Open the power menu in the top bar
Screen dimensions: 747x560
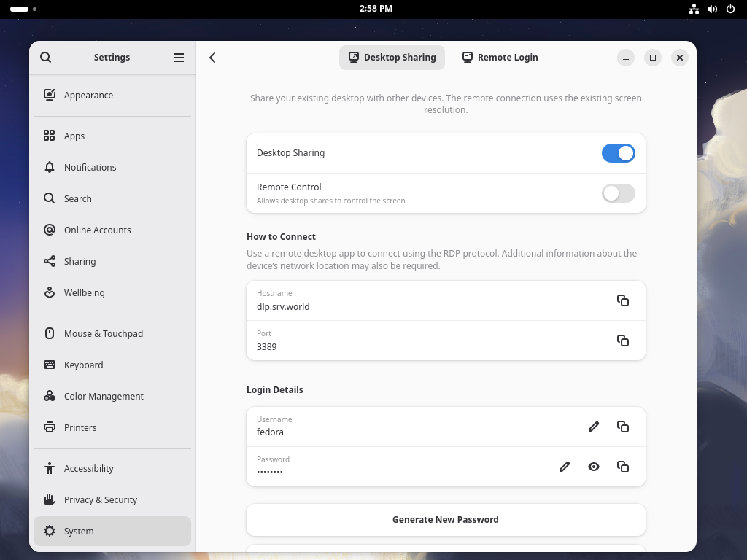point(730,9)
